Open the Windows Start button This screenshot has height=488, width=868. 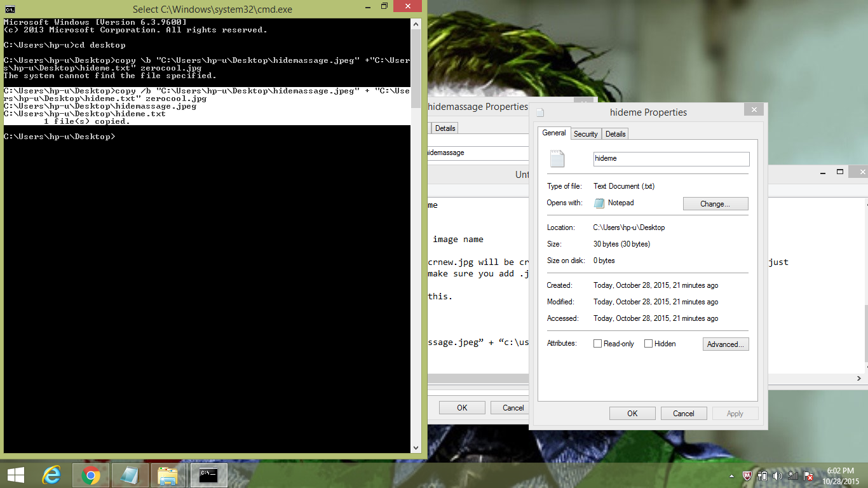(x=15, y=475)
